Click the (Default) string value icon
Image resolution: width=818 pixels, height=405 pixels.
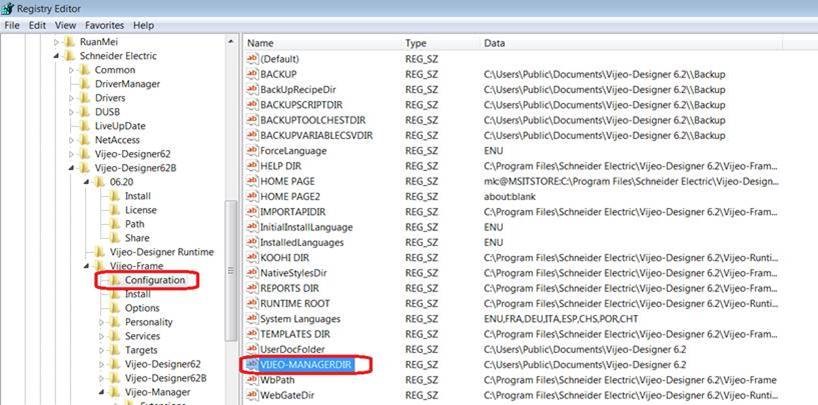point(252,59)
